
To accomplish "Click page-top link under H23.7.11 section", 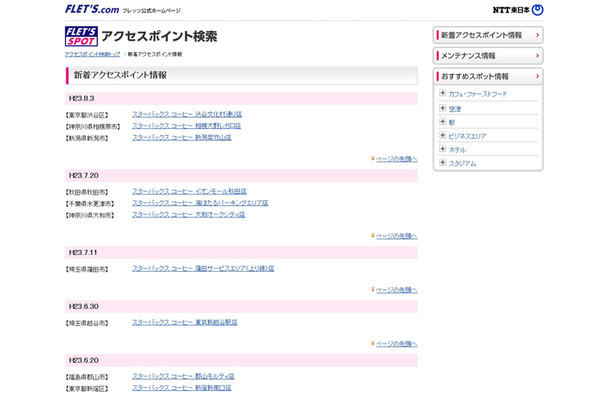I will coord(394,290).
